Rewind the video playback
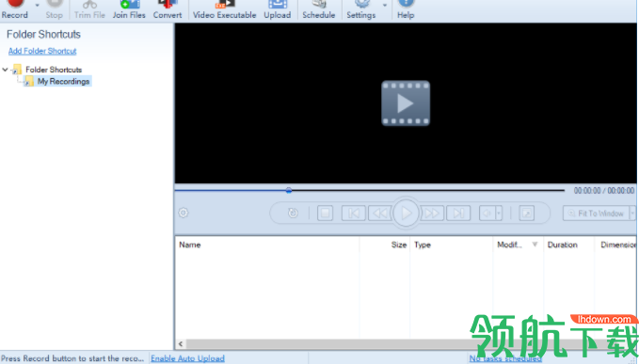This screenshot has width=639, height=364. [x=380, y=213]
